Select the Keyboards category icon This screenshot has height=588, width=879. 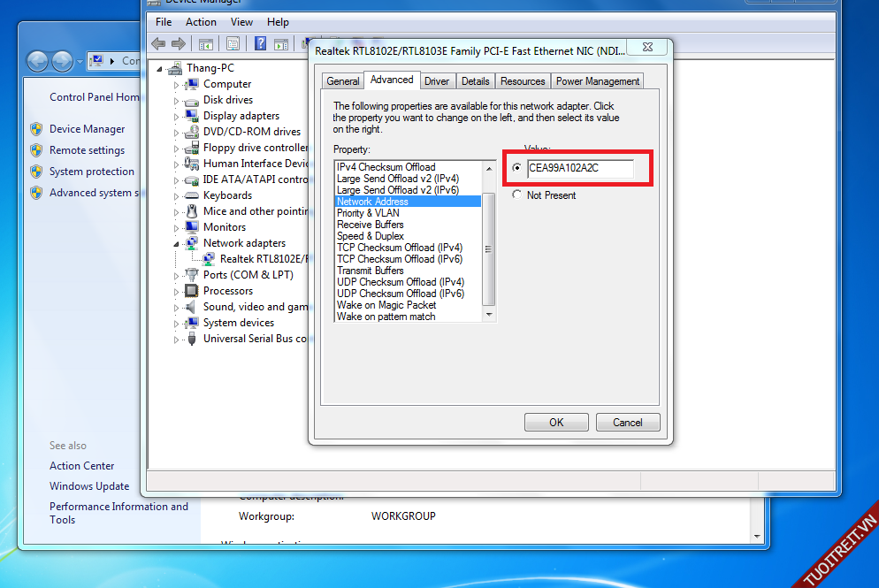192,195
